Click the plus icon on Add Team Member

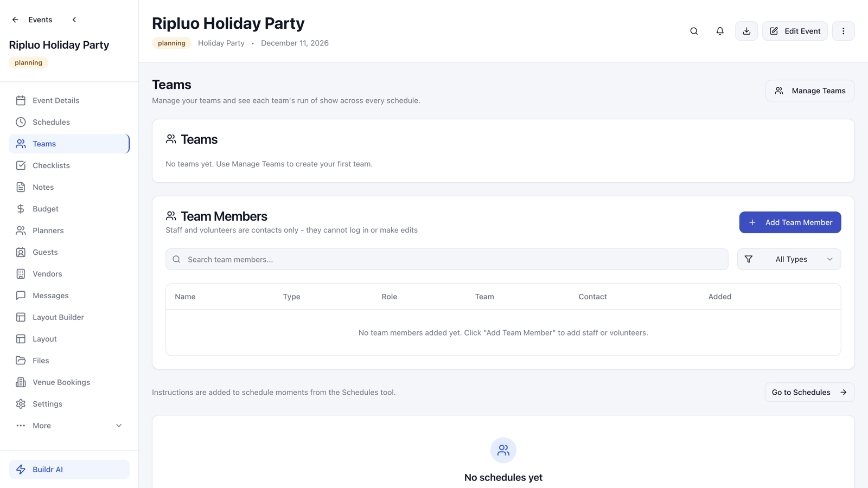[752, 222]
